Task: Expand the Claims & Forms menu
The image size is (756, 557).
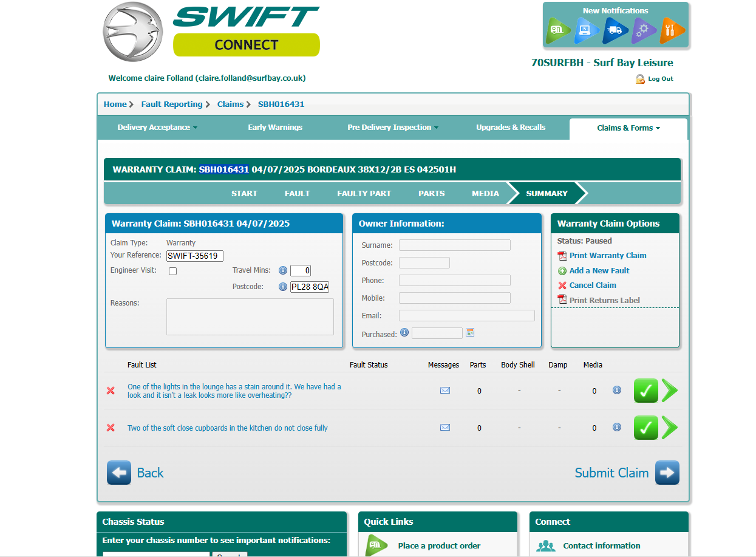Action: 628,128
